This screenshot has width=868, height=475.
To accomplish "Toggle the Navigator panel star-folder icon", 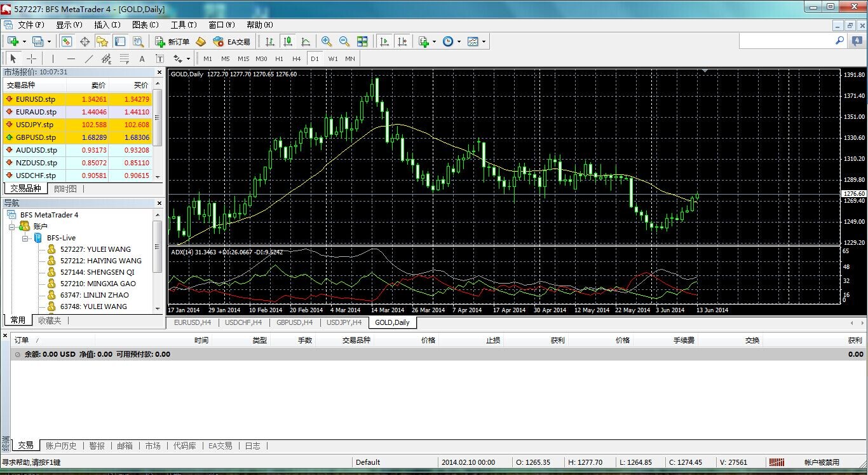I will point(102,41).
